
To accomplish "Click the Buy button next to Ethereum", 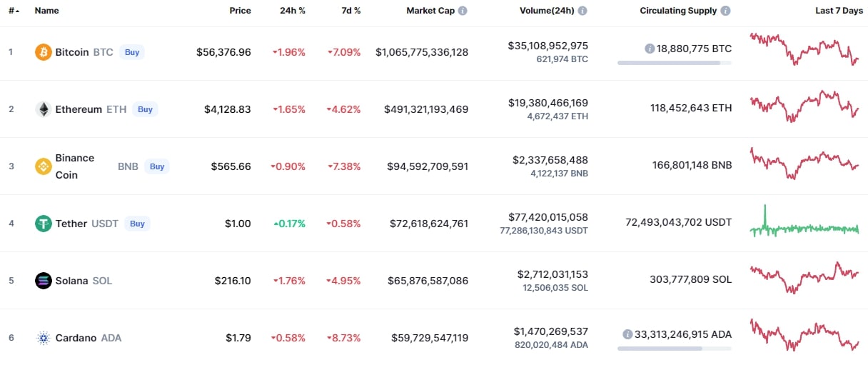I will click(145, 109).
